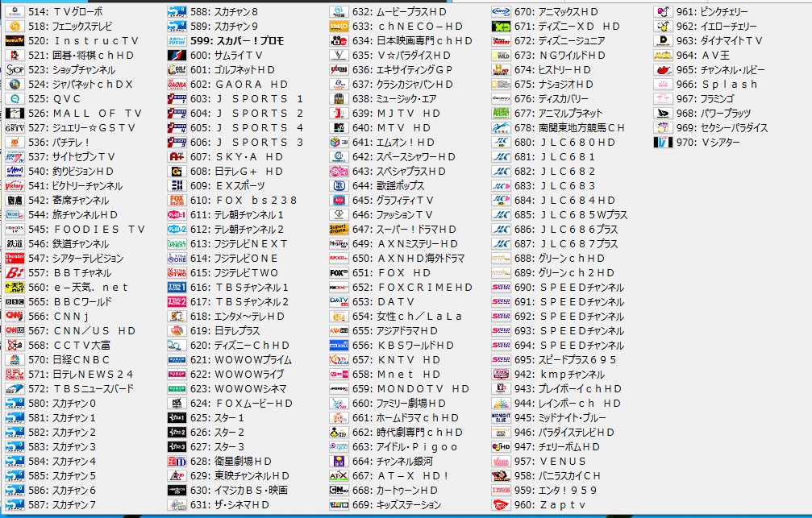Click the Midnight Blue 945 logo icon
Viewport: 812px width, 518px height.
(x=501, y=417)
